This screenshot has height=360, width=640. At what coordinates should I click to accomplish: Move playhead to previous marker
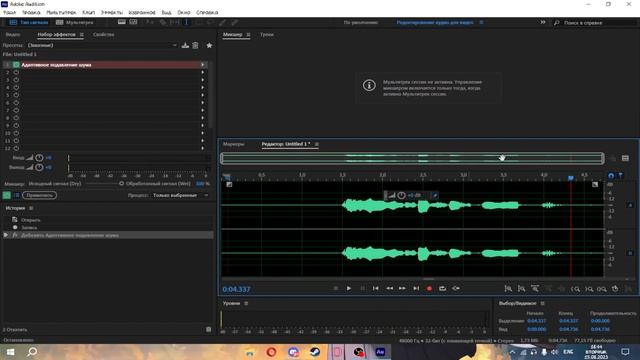376,289
